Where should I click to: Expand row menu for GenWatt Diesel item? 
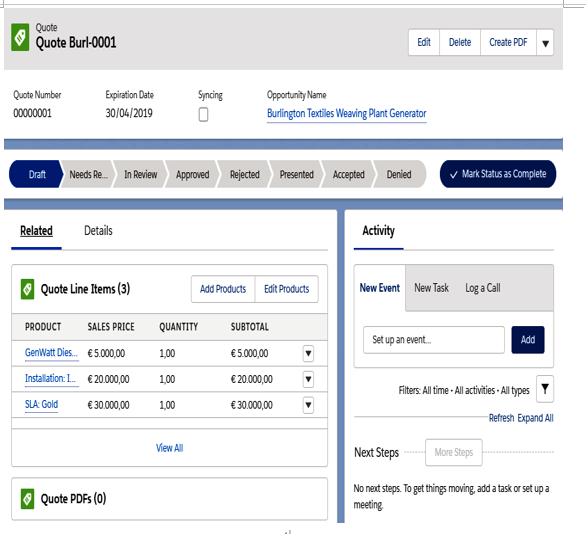click(x=308, y=353)
